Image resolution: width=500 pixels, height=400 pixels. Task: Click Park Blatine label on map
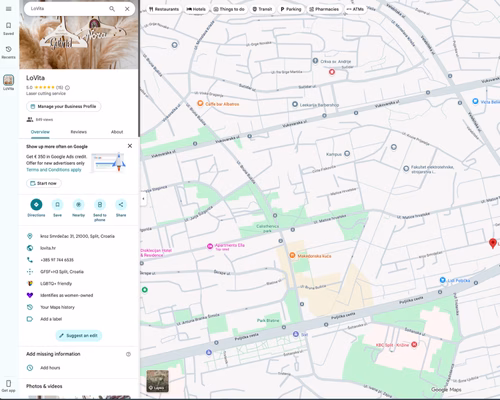point(268,320)
